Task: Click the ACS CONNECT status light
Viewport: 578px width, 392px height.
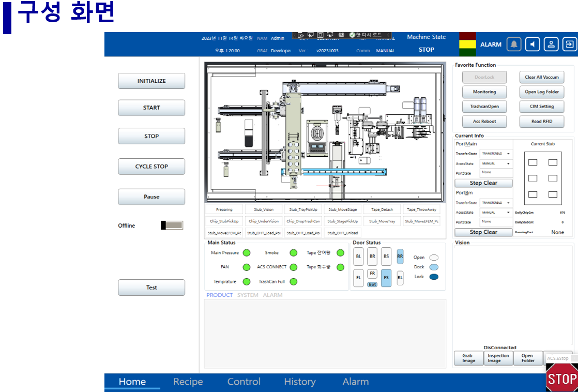Action: tap(293, 267)
